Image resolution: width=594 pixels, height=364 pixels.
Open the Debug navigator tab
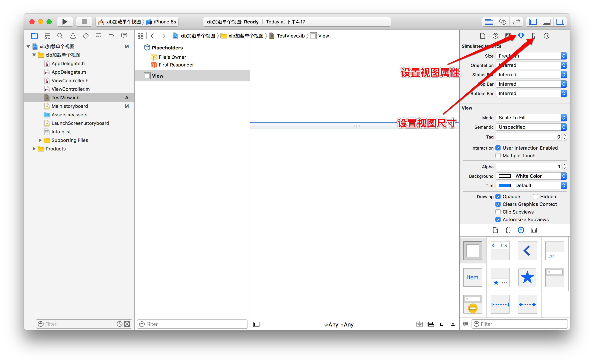(98, 36)
